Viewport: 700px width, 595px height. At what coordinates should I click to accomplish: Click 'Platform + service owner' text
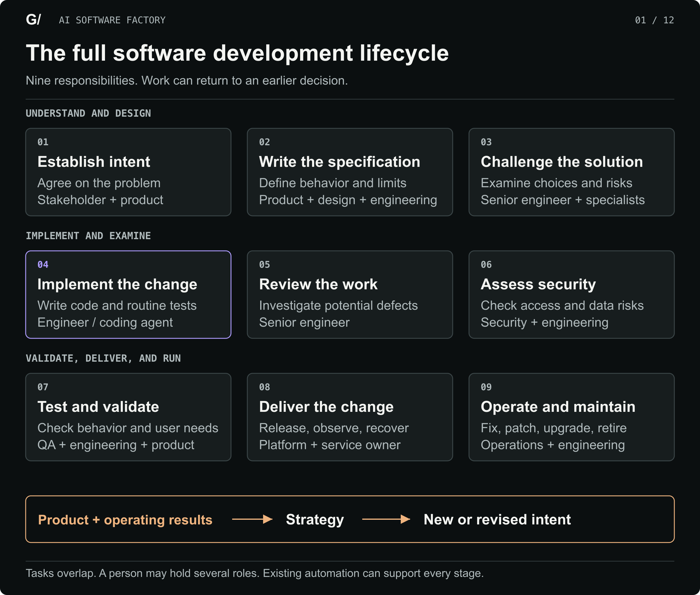point(330,445)
